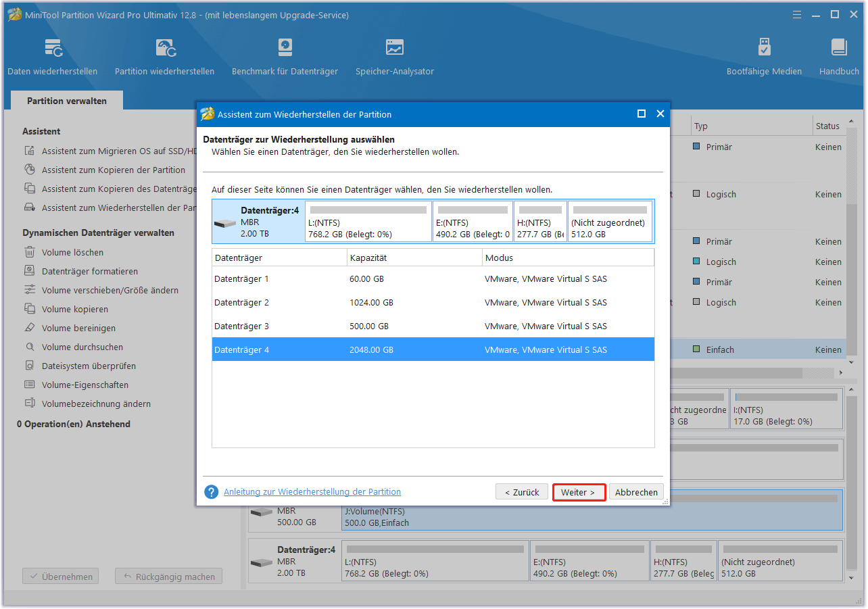Go back with Zurück button
This screenshot has width=868, height=609.
coord(522,493)
